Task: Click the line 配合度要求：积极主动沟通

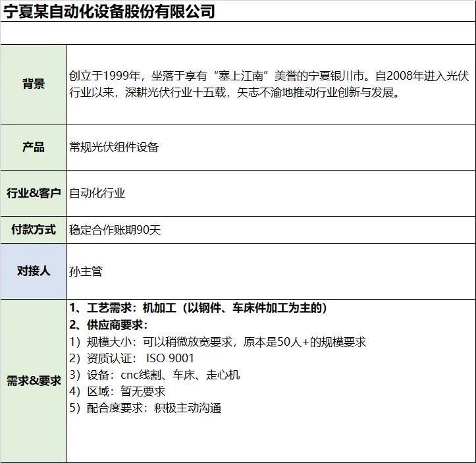Action: point(145,408)
